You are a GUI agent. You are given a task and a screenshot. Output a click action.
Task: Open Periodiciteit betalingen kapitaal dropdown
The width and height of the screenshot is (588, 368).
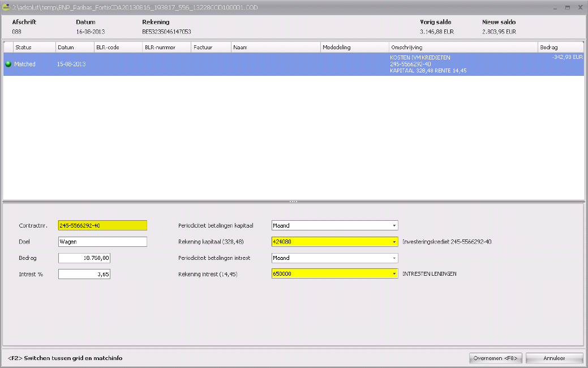tap(394, 225)
